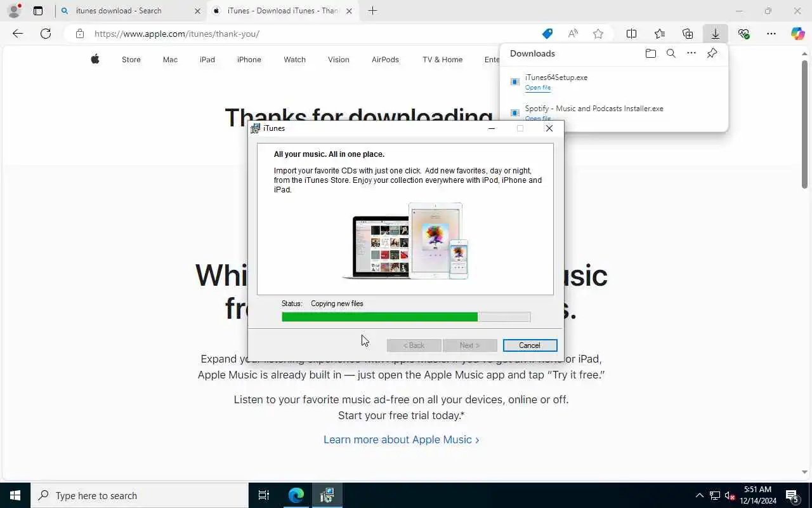
Task: Select the iTunes Download iTunes tab
Action: [283, 11]
